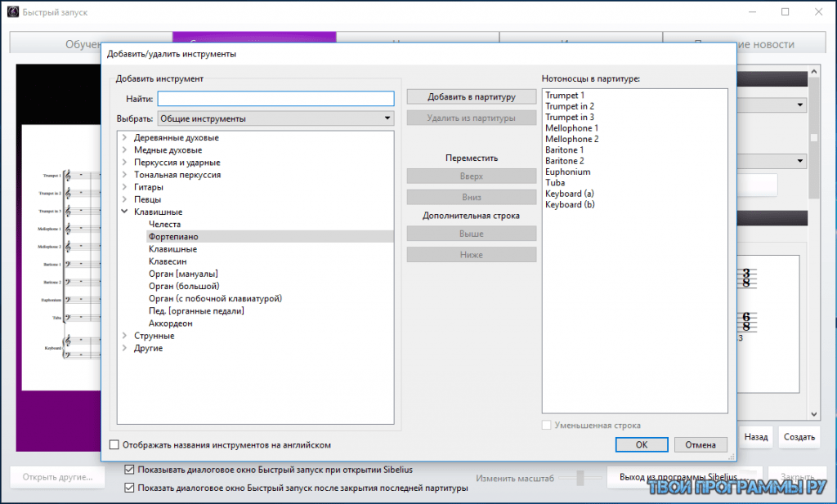Image resolution: width=837 pixels, height=504 pixels.
Task: Click the Создать button
Action: (799, 437)
